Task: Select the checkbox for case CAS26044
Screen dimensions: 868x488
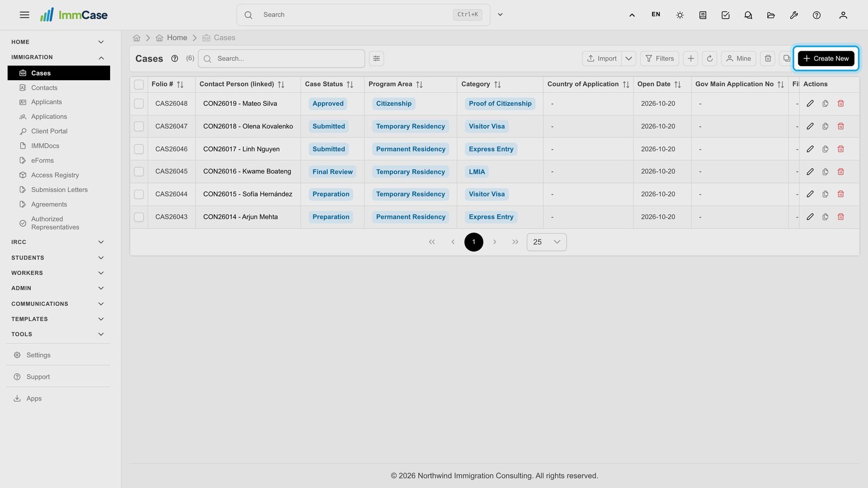Action: pos(139,194)
